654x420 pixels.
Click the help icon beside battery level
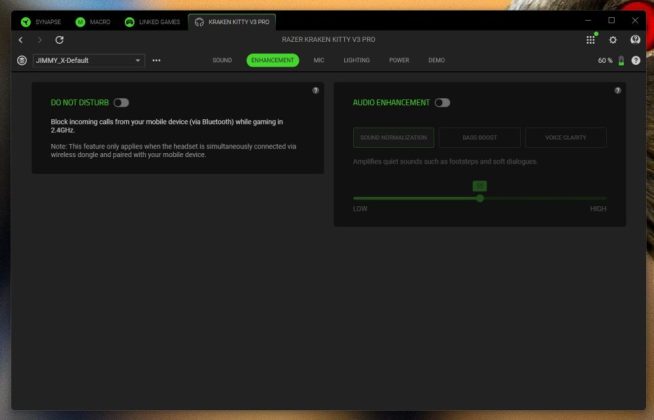(x=636, y=60)
